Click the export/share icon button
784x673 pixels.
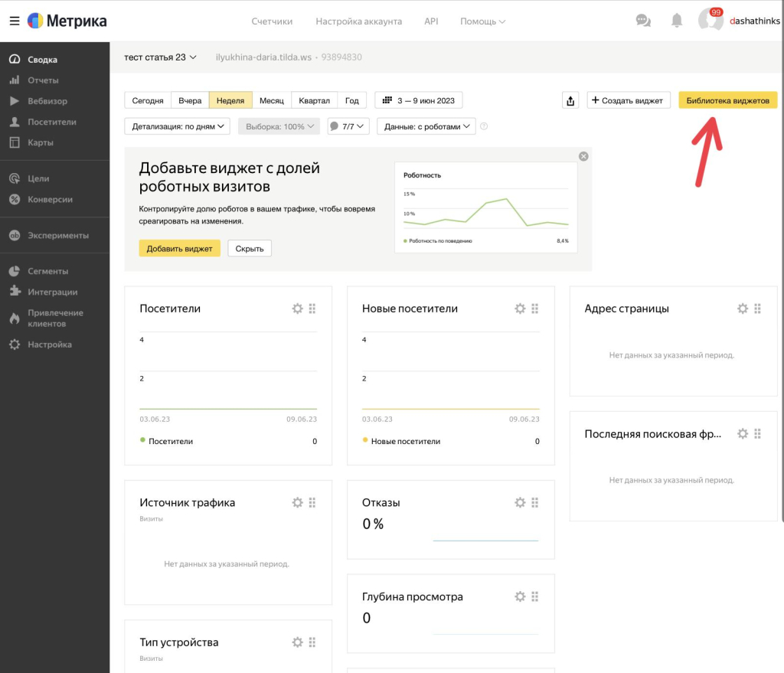(570, 100)
